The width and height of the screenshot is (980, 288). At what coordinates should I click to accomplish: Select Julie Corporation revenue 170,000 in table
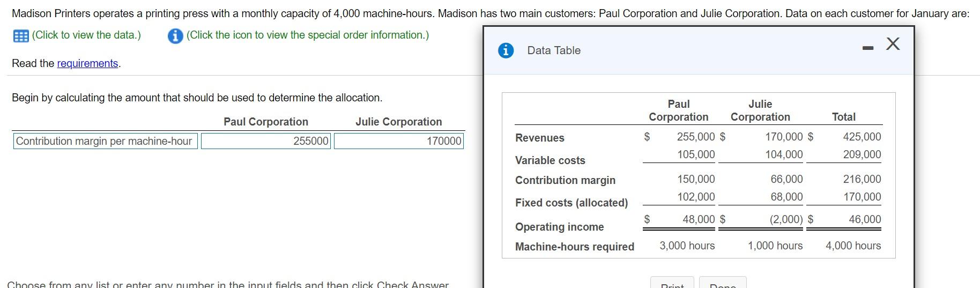(784, 137)
